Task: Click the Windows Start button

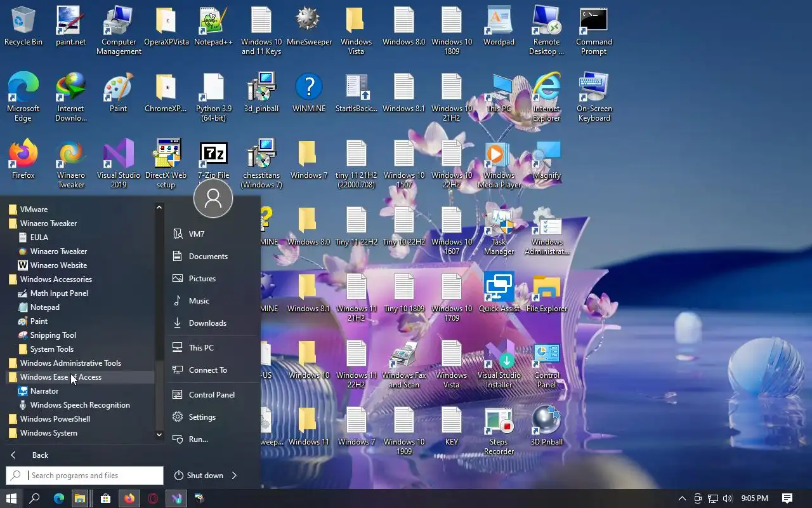Action: (11, 498)
